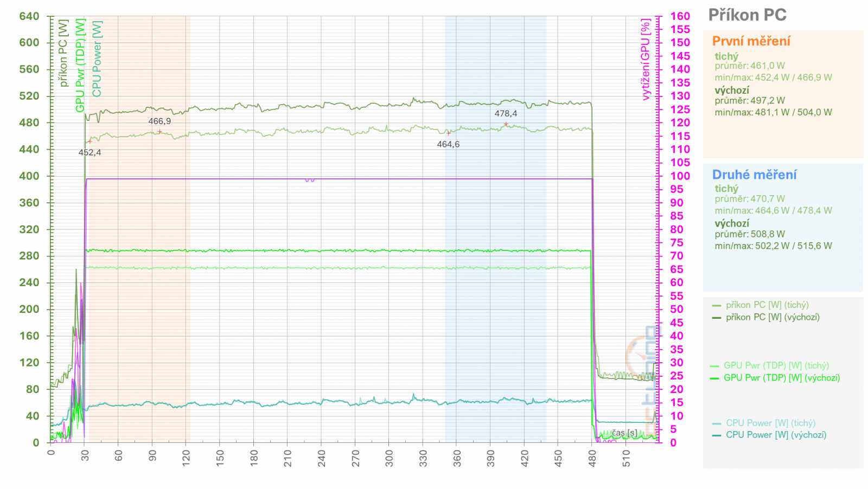Click legend entry CPU Power [W] (tichý)
This screenshot has width=868, height=489.
pos(770,423)
